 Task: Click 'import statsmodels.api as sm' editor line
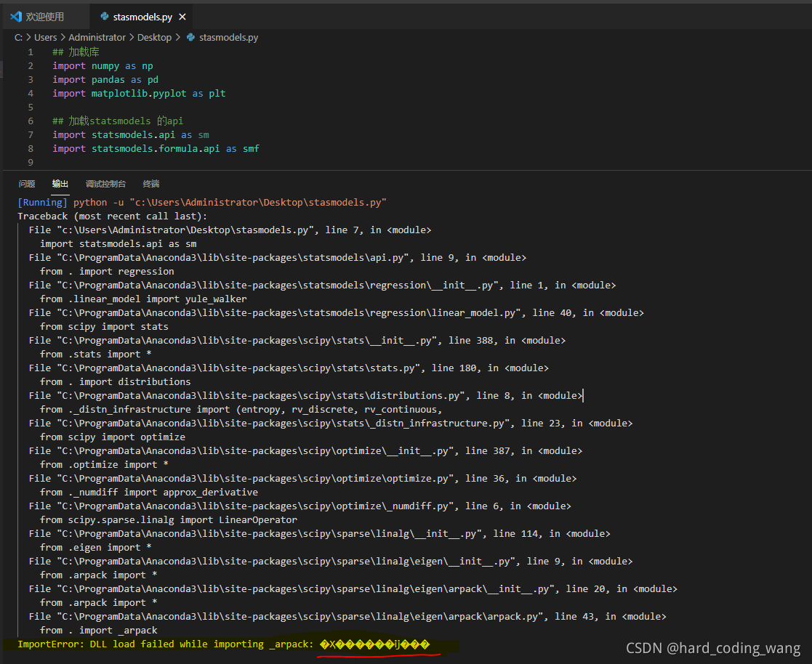(131, 135)
